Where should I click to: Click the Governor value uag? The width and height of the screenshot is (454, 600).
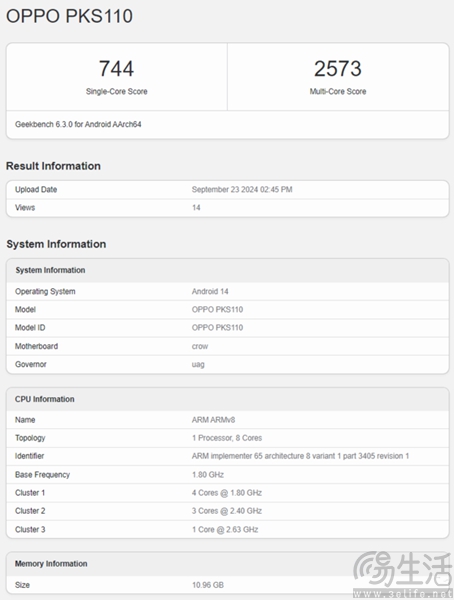click(198, 365)
